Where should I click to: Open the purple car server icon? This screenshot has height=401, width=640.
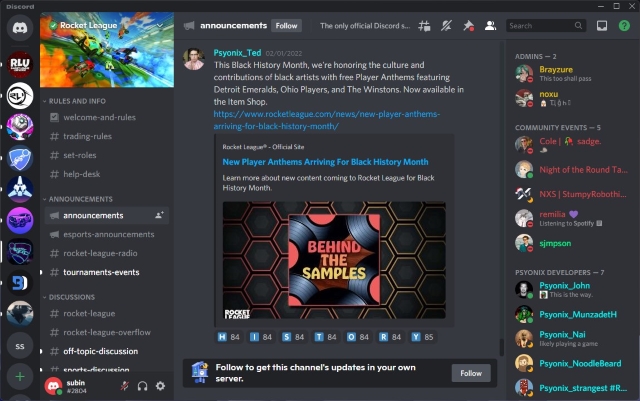pyautogui.click(x=20, y=221)
